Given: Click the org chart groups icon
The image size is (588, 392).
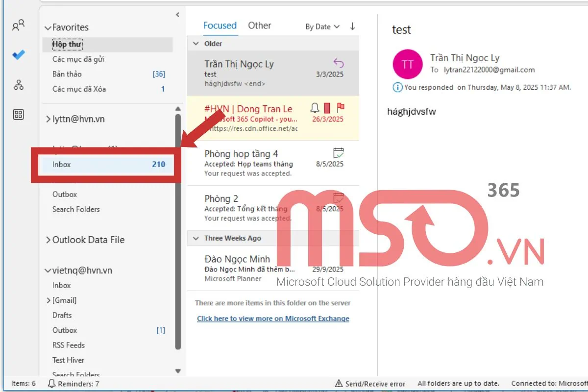Looking at the screenshot, I should pos(18,85).
